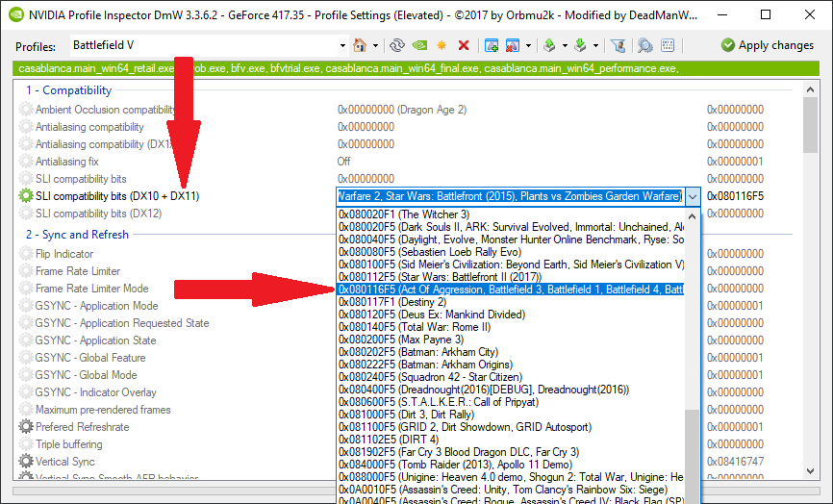Create a new profile with the sun icon
The width and height of the screenshot is (833, 504).
442,45
